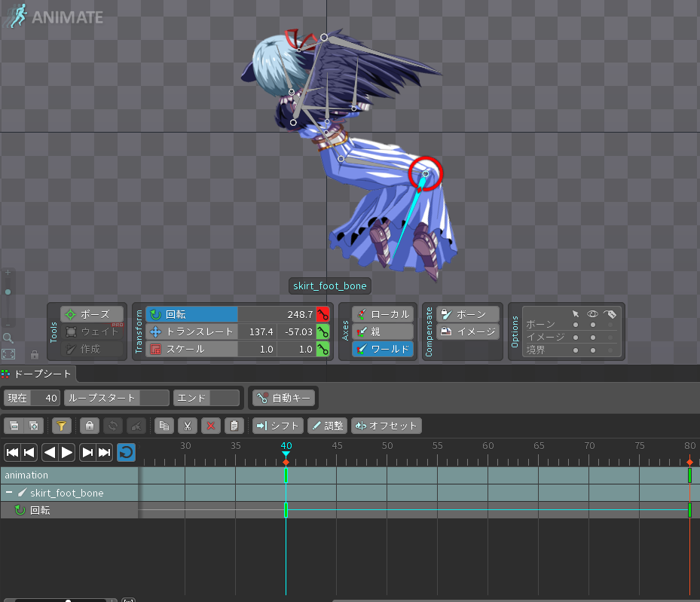This screenshot has height=602, width=700.
Task: Select the ポーズ (Pose) tool
Action: (92, 314)
